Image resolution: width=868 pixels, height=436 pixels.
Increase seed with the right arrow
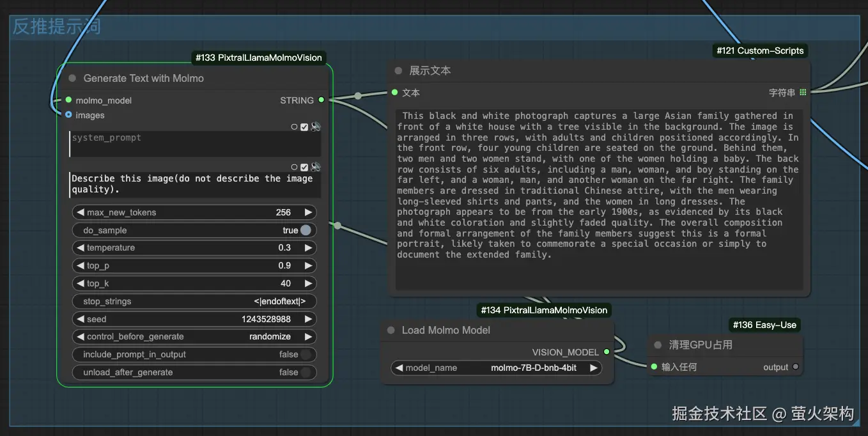pos(308,319)
